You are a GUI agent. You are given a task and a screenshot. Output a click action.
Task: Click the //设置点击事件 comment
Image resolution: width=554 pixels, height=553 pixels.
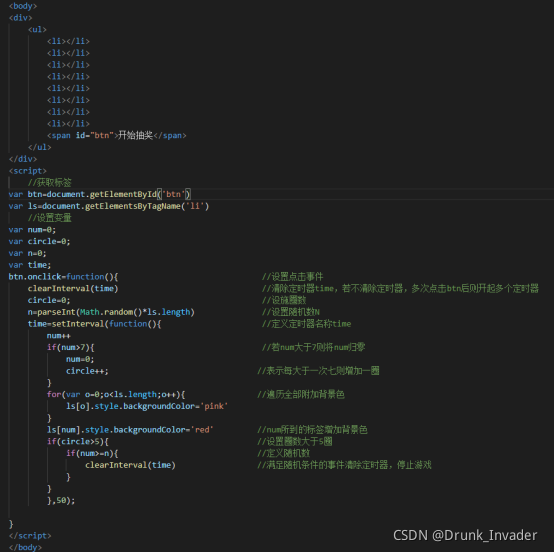click(x=293, y=277)
